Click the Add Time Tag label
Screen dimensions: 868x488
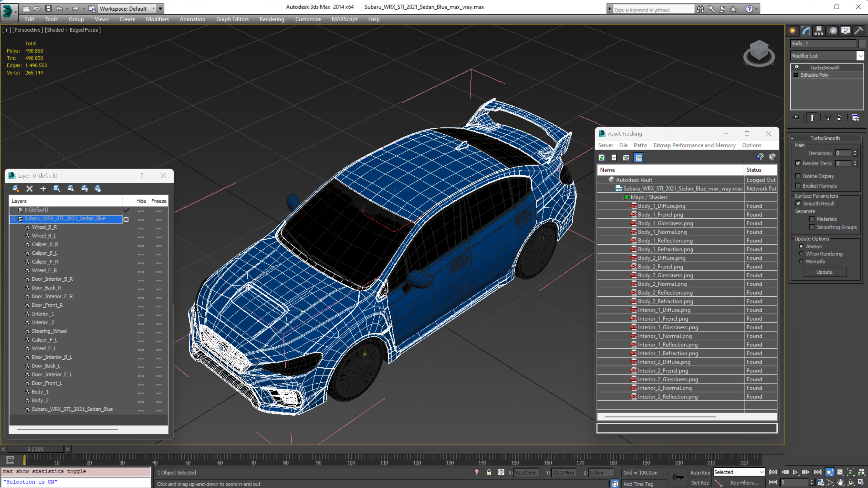(638, 484)
